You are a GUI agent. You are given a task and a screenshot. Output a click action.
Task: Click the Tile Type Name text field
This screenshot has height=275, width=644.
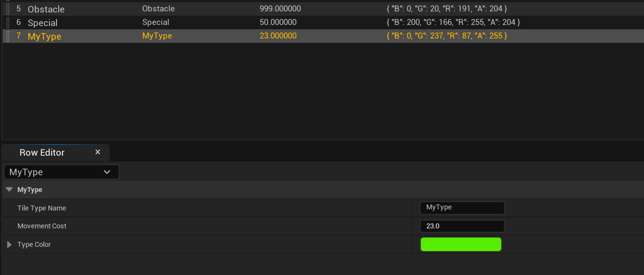[462, 208]
